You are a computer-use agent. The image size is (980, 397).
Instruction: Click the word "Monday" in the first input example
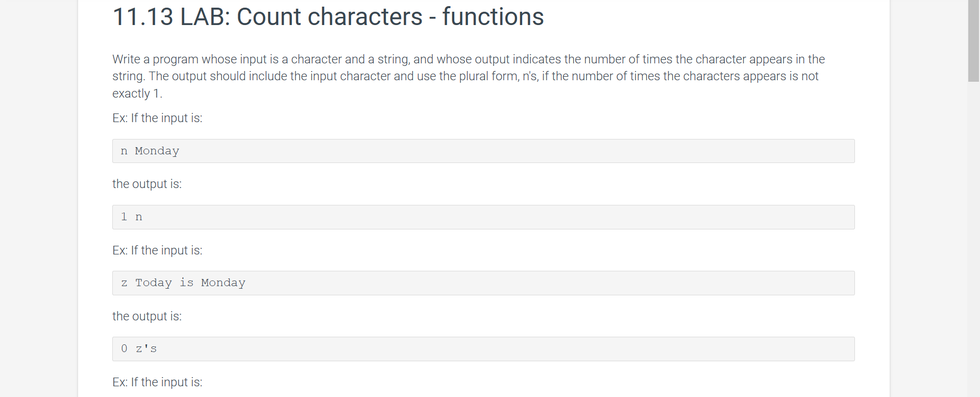point(157,151)
